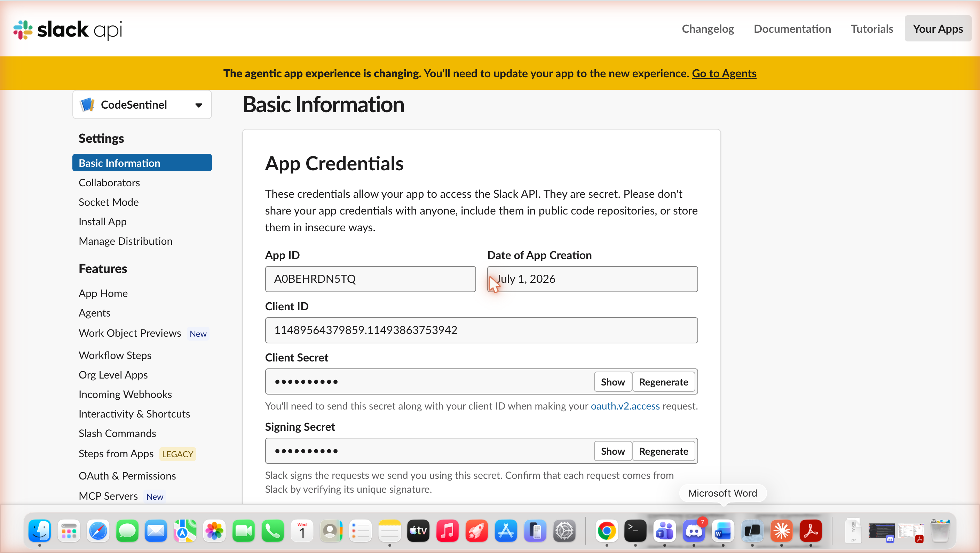Screen dimensions: 980x553
Task: Open Install App page
Action: pos(102,221)
